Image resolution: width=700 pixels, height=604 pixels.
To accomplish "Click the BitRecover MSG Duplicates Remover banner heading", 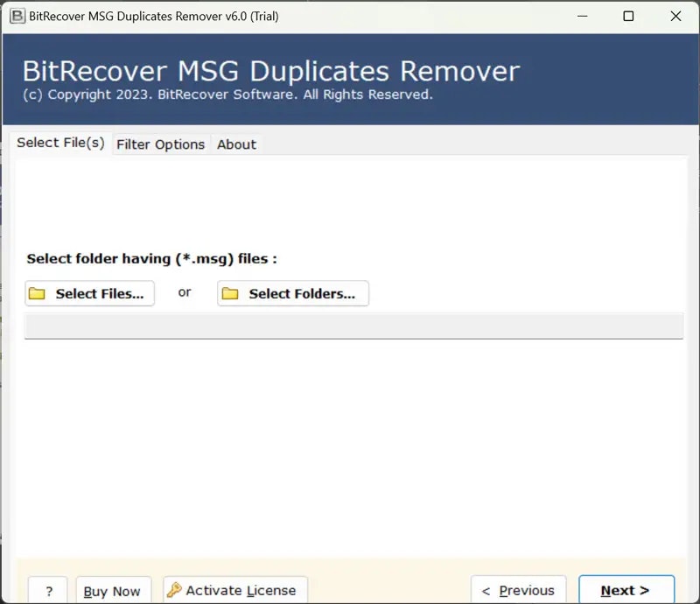I will coord(271,71).
